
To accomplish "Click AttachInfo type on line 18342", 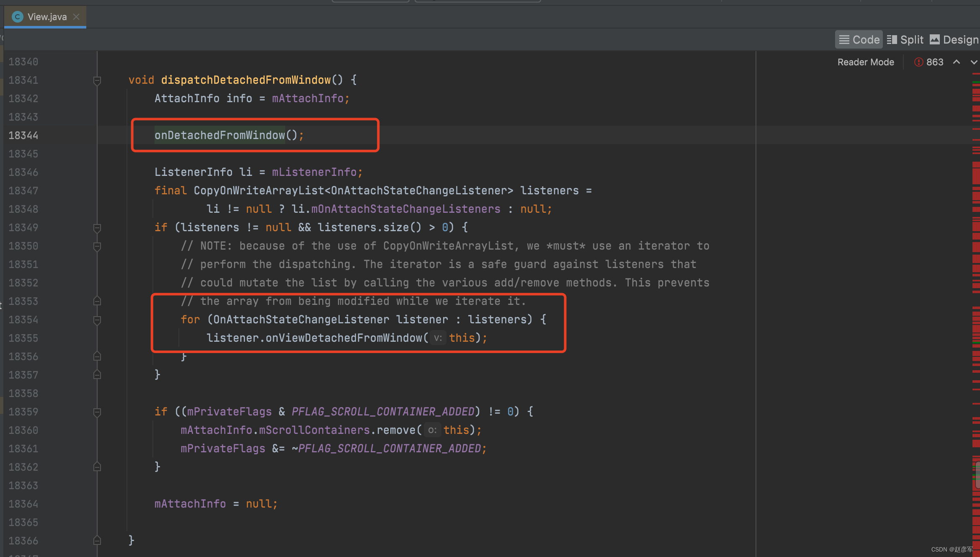I will pyautogui.click(x=187, y=98).
